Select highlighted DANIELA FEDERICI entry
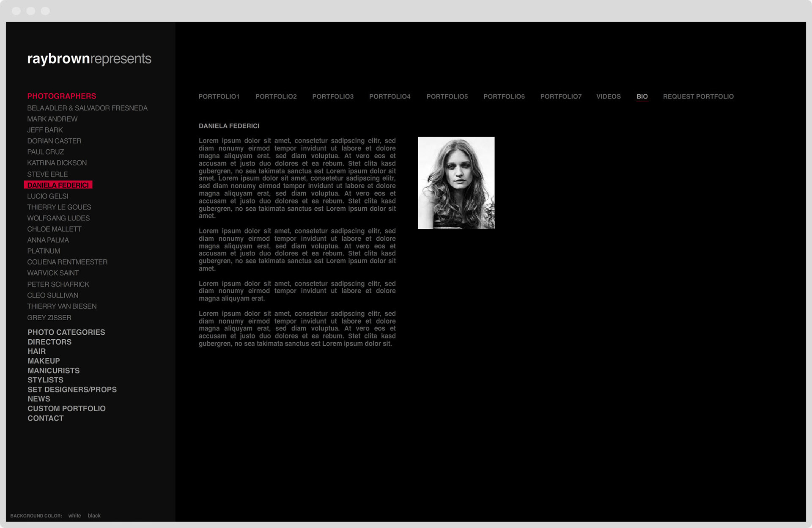812x528 pixels. coord(58,185)
